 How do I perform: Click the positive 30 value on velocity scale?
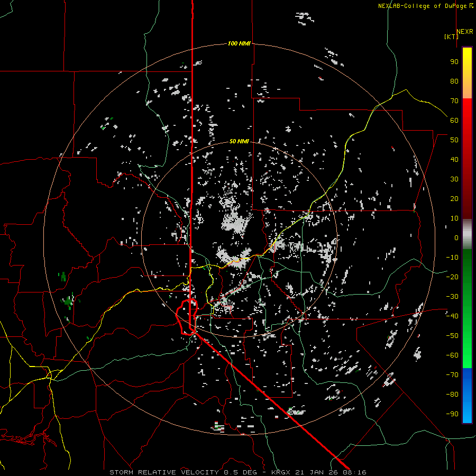[x=454, y=179]
